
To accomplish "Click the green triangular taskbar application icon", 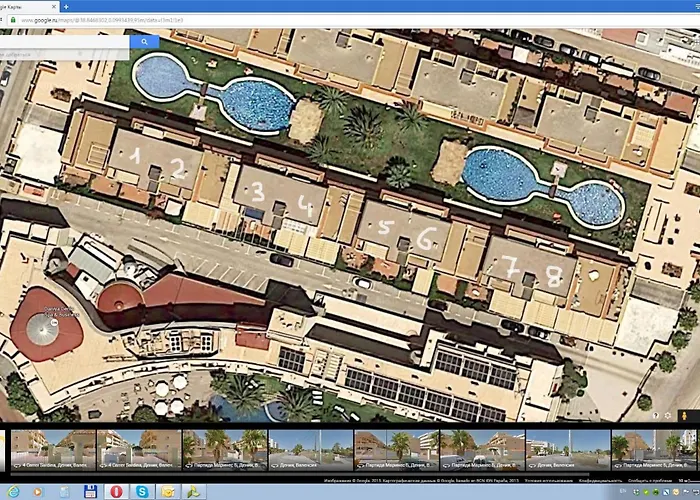I will pyautogui.click(x=194, y=492).
